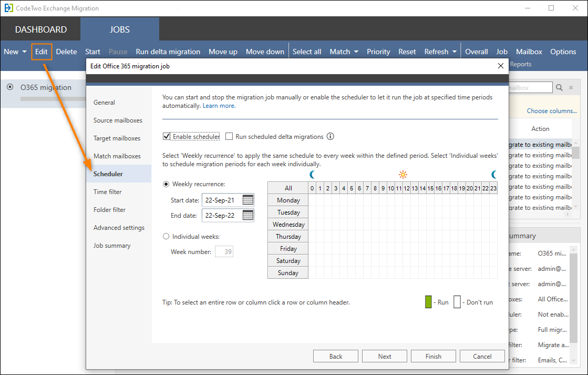Click the Edit toolbar button

42,52
